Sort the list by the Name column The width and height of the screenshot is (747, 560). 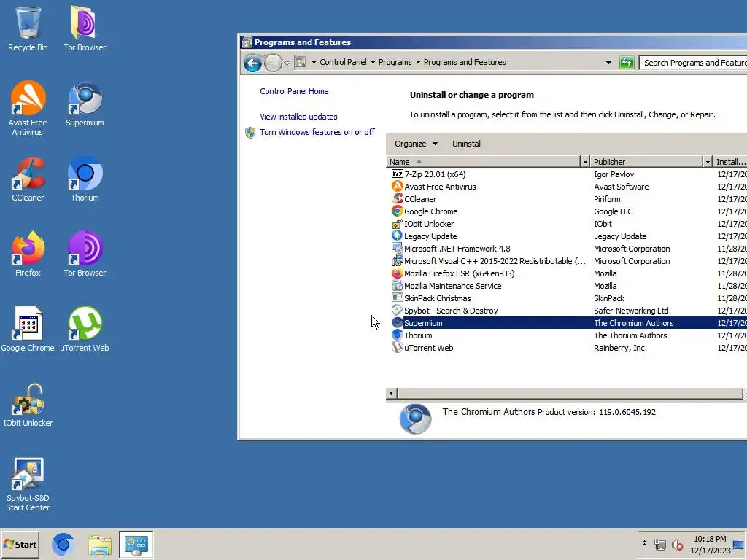[x=483, y=162]
